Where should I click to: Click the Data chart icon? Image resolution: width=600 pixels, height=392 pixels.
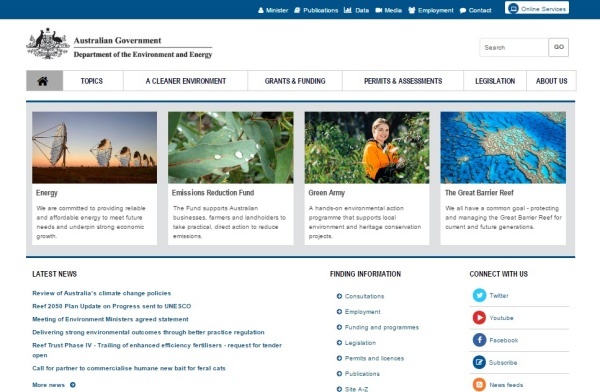pyautogui.click(x=347, y=10)
